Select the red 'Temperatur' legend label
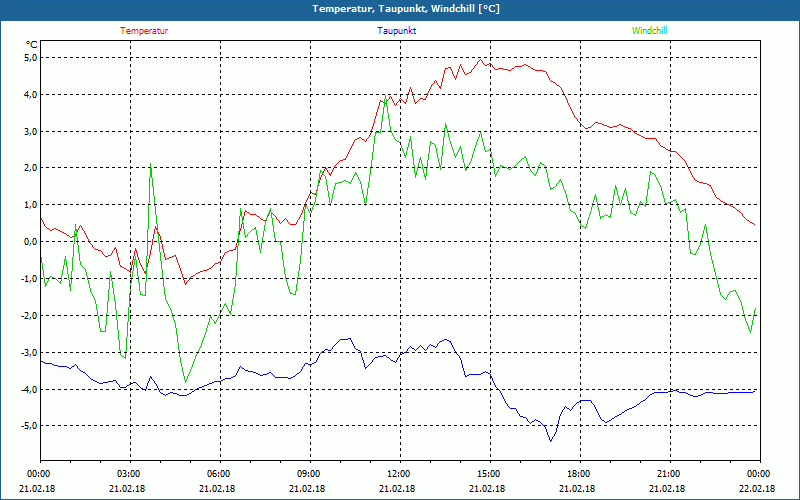The height and width of the screenshot is (500, 800). point(144,31)
